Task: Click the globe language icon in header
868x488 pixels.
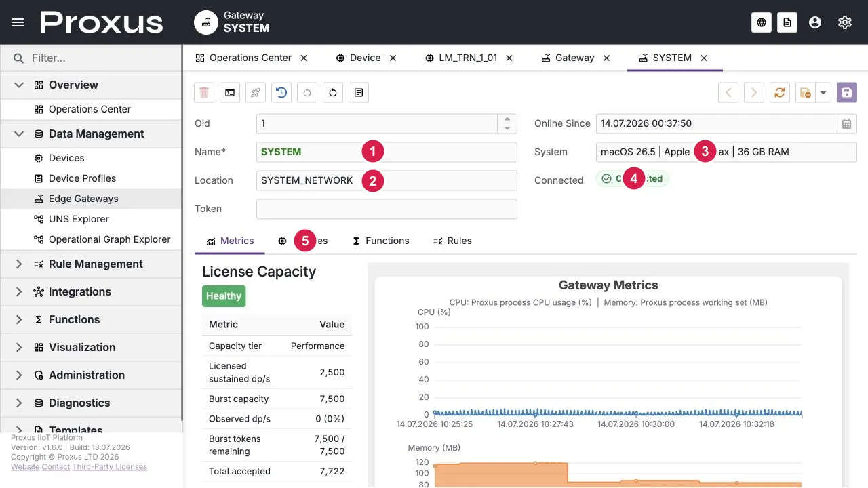Action: click(x=762, y=22)
